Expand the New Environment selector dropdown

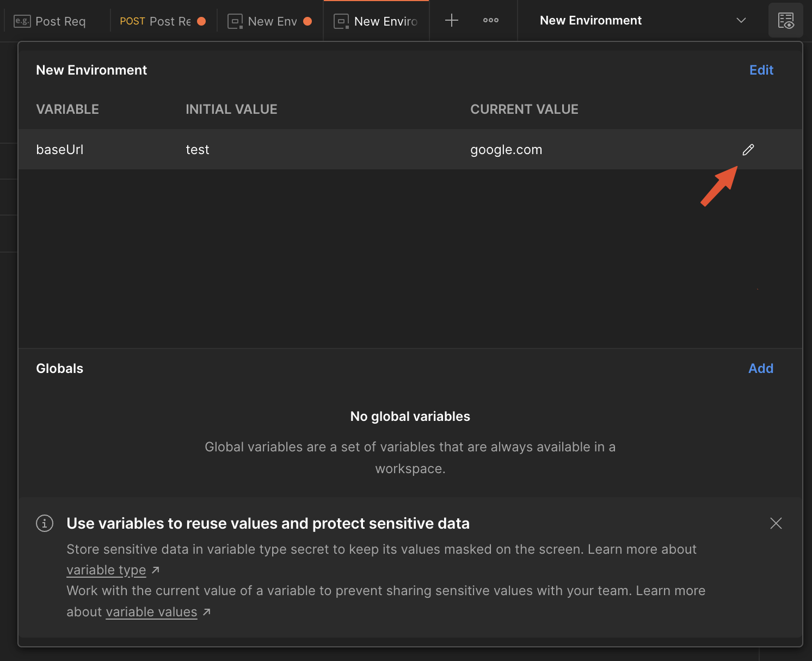[x=741, y=20]
